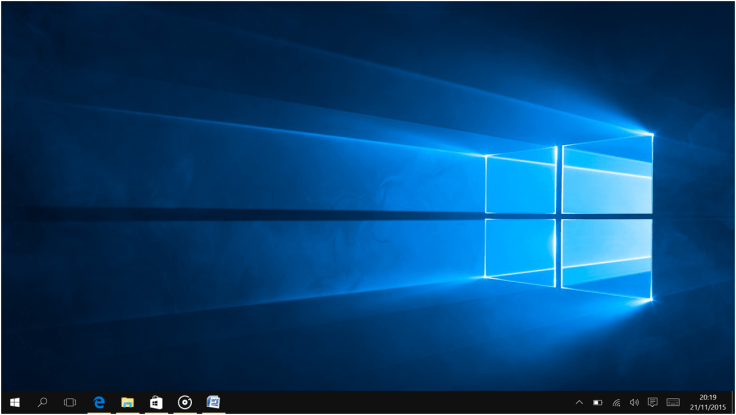Expand the hidden system tray icons

(x=579, y=403)
